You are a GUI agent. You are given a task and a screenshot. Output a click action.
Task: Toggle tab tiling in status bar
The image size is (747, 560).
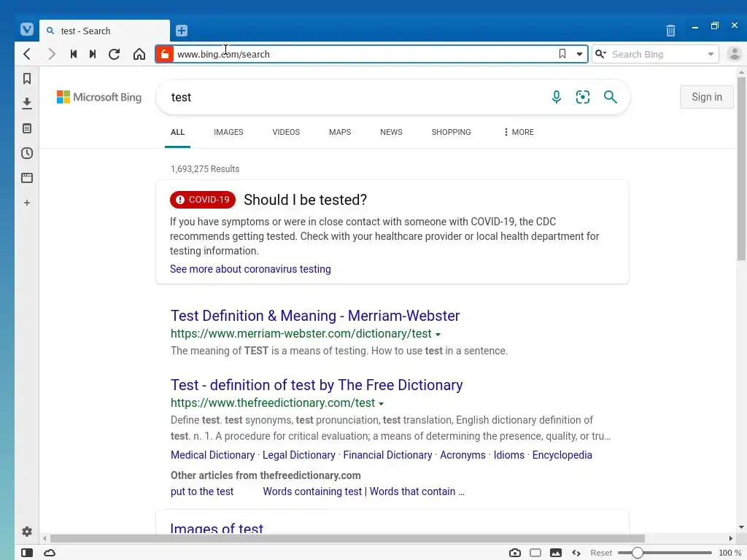(x=535, y=553)
